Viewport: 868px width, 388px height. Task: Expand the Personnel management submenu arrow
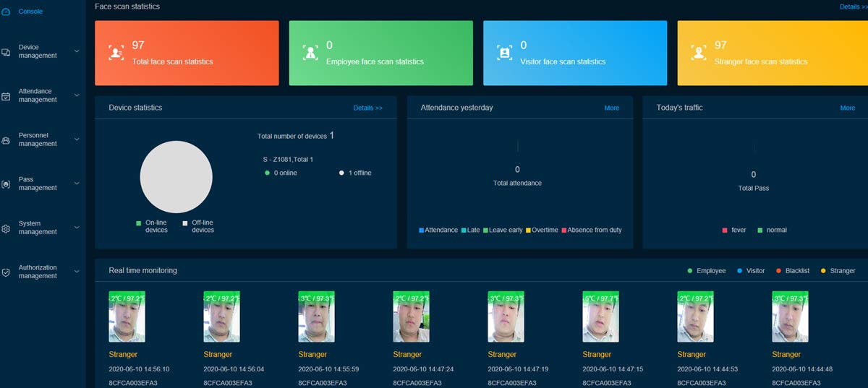pyautogui.click(x=77, y=139)
